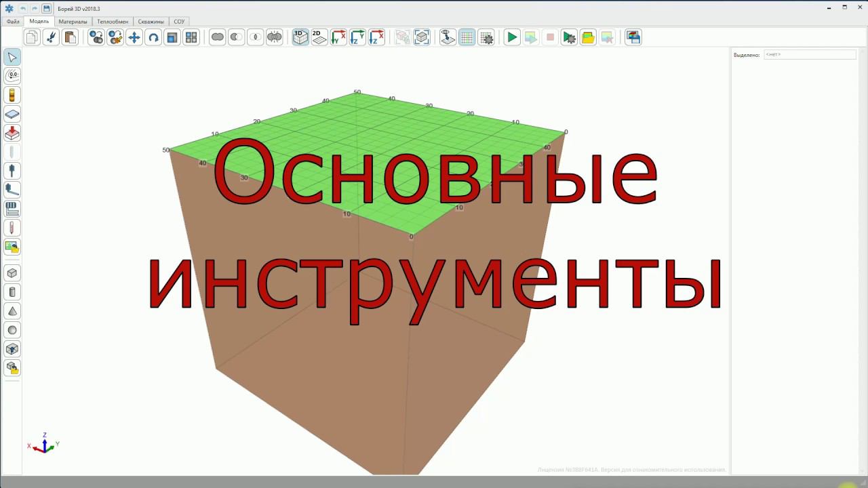Start calculation with green play button

point(512,37)
